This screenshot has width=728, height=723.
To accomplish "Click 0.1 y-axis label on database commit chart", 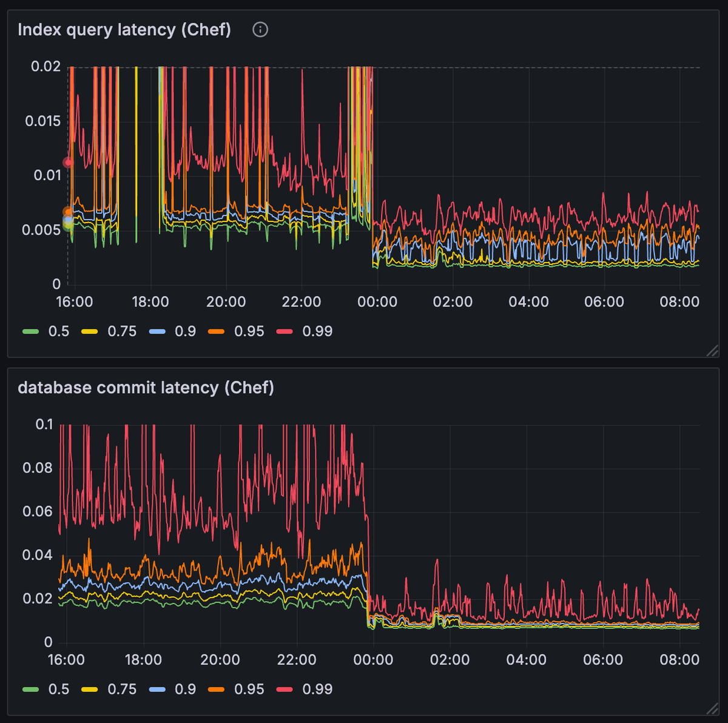I will click(44, 424).
